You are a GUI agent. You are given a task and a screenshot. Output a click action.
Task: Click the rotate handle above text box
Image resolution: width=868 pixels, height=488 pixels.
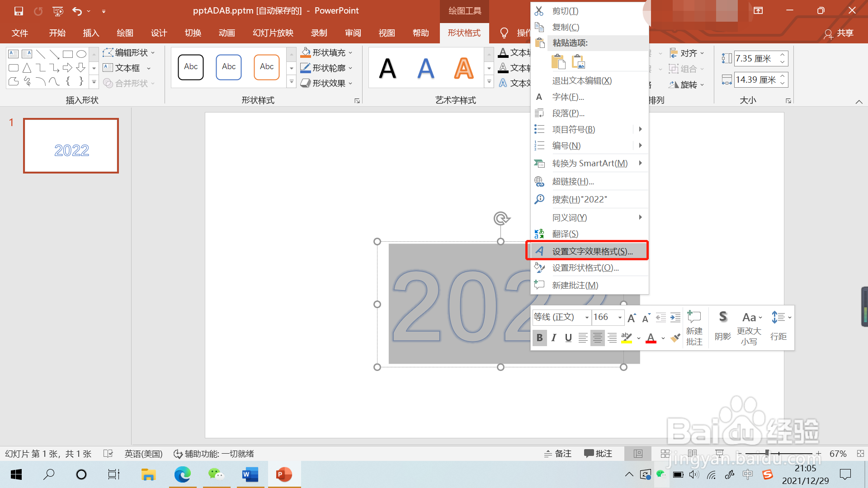click(501, 219)
